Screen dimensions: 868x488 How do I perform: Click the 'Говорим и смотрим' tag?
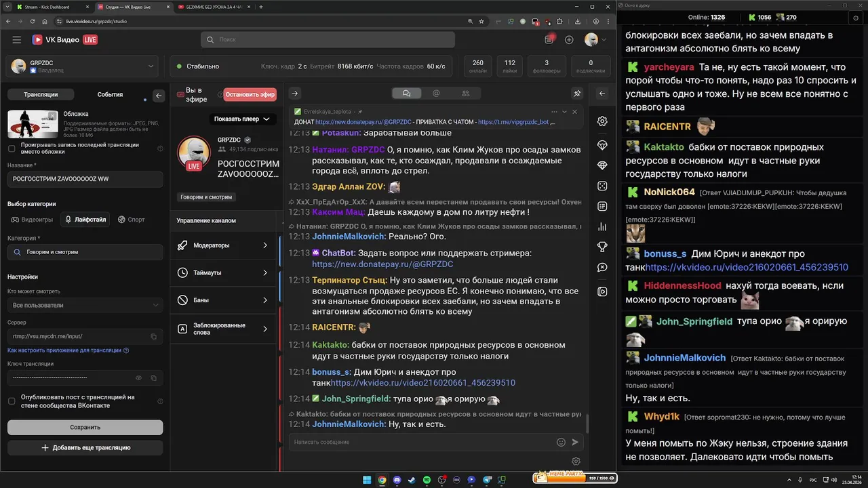pos(207,197)
